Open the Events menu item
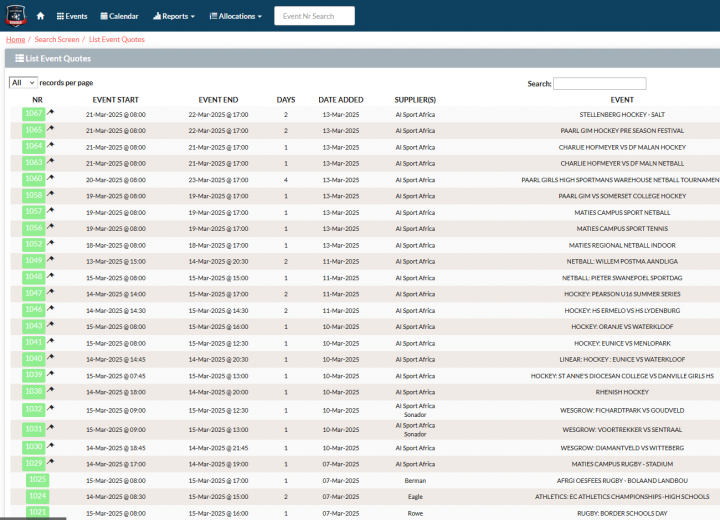This screenshot has height=520, width=720. point(72,16)
